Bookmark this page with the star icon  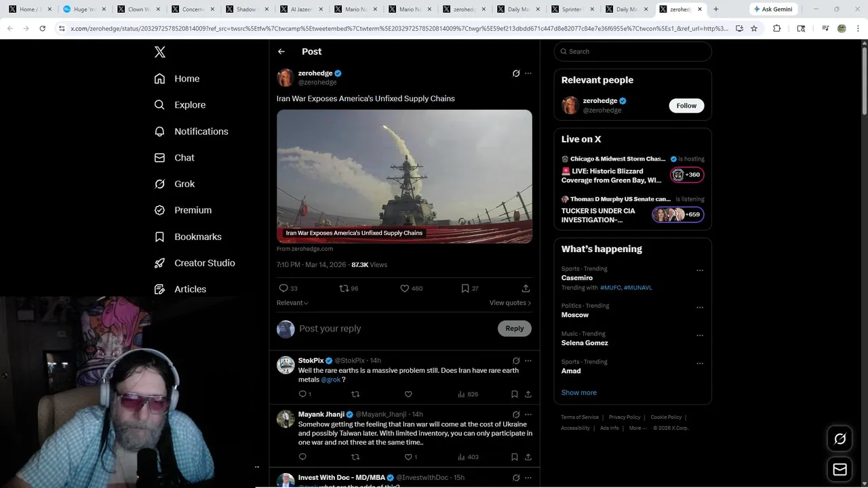click(x=753, y=28)
